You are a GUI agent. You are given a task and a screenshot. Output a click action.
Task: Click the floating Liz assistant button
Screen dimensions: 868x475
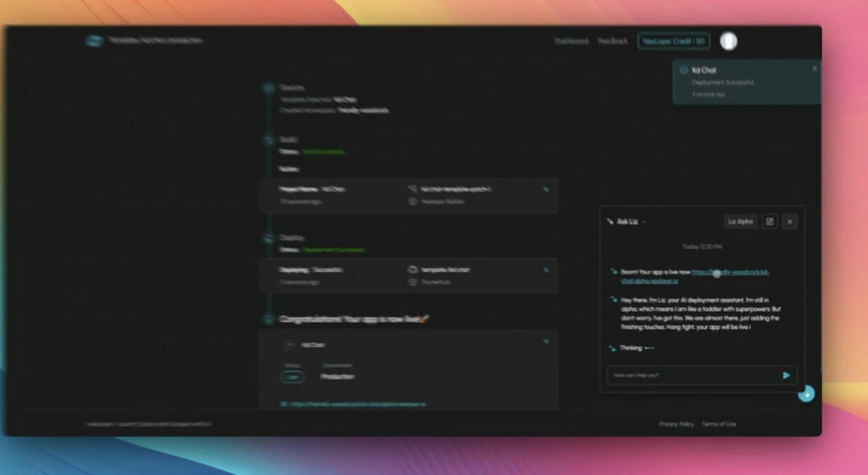coord(806,394)
